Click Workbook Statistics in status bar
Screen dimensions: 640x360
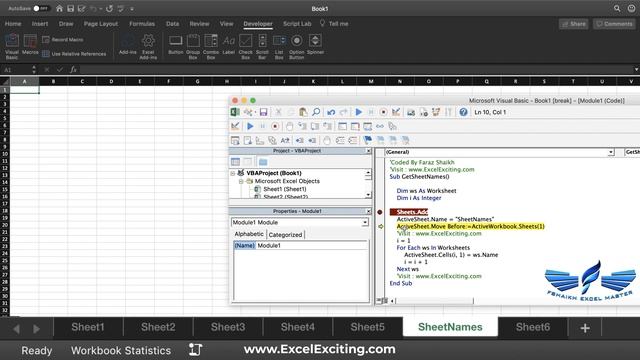click(x=121, y=351)
